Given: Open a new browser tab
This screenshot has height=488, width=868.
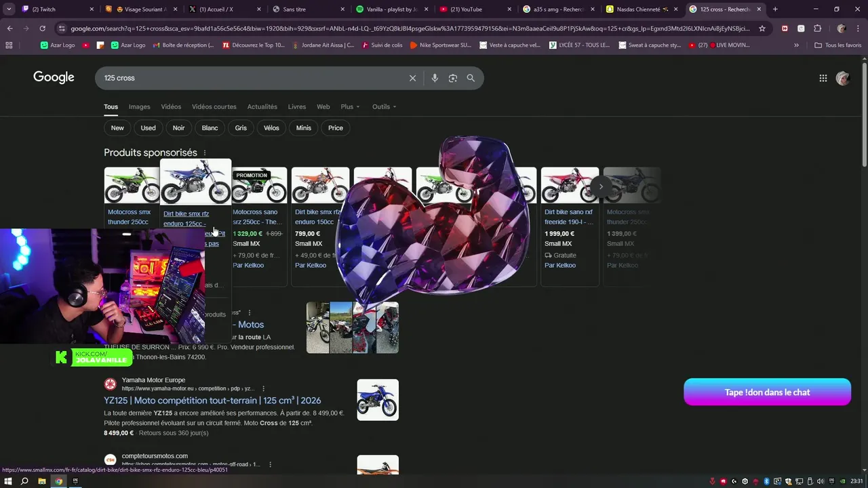Looking at the screenshot, I should tap(775, 9).
